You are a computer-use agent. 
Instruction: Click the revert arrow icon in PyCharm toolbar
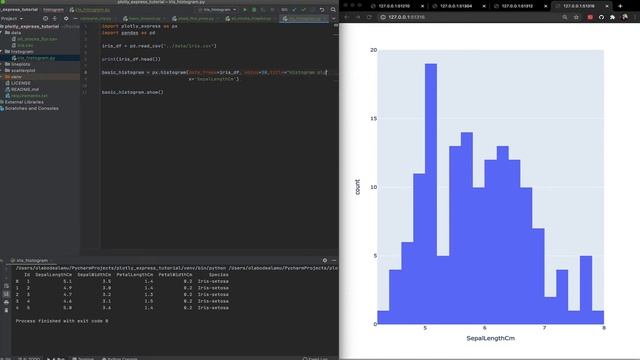pyautogui.click(x=322, y=9)
